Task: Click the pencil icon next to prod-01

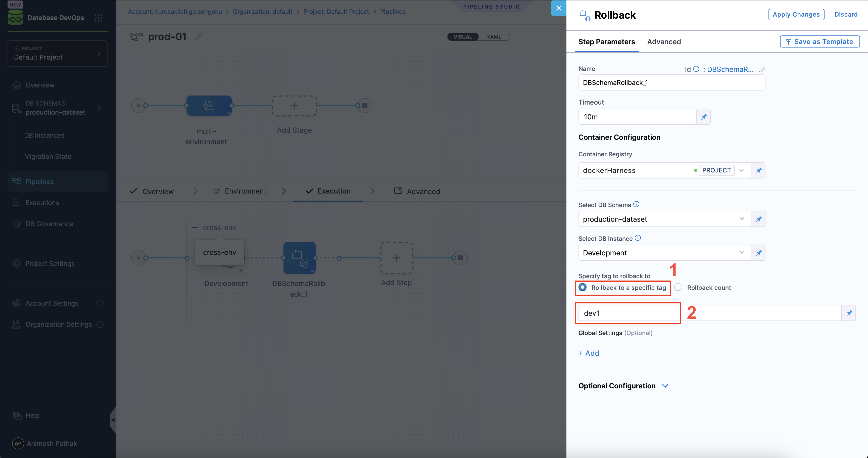Action: (199, 36)
